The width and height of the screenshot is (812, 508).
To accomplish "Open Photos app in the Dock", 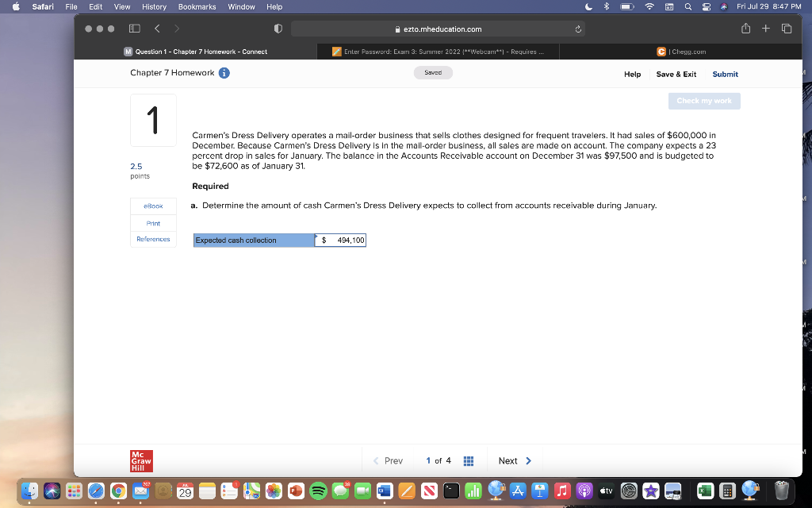I will (x=274, y=491).
